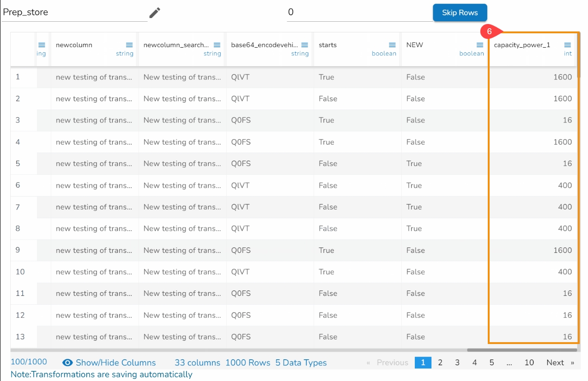588x381 pixels.
Task: Click Next to advance a page
Action: click(x=555, y=363)
